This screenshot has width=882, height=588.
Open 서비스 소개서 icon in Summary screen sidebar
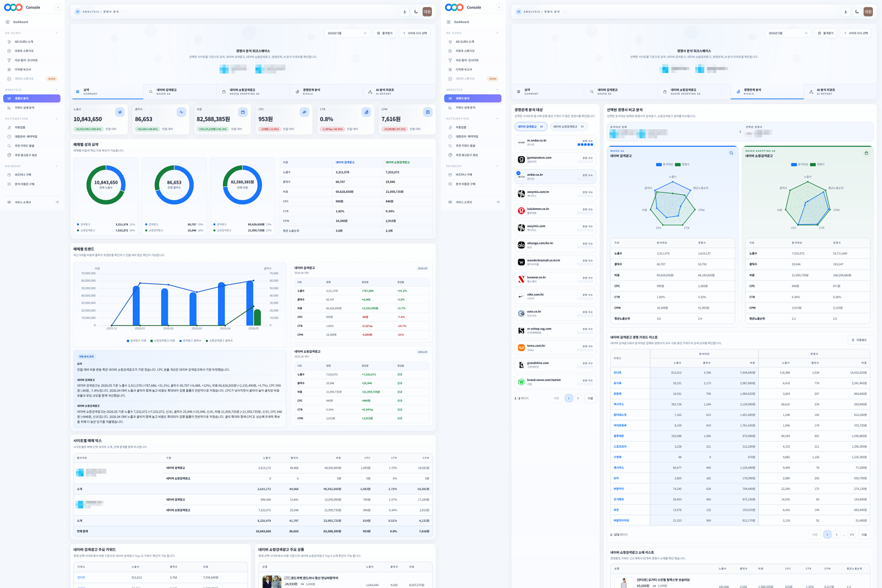[9, 202]
